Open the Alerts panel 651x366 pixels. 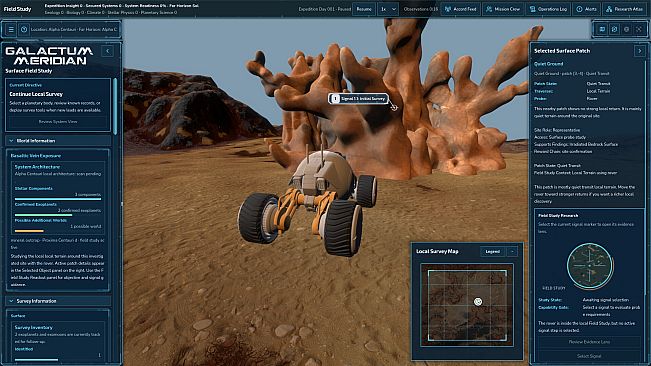click(x=587, y=9)
